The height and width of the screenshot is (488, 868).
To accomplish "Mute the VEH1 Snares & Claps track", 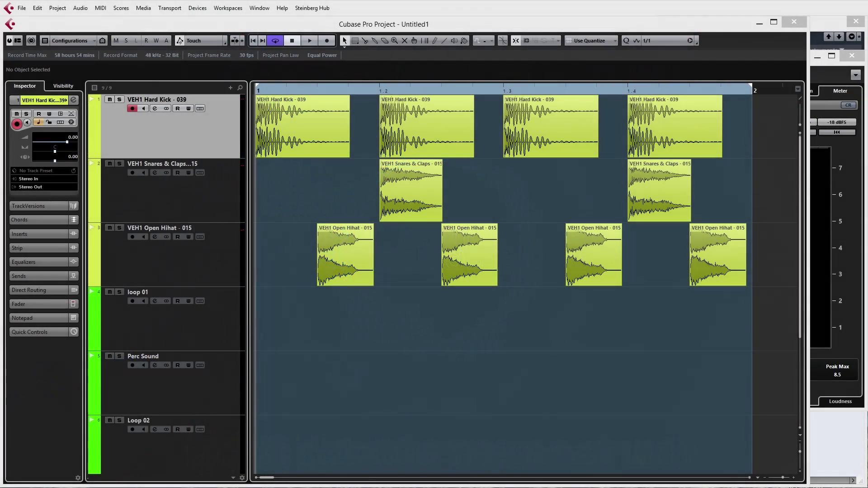I will [x=109, y=164].
